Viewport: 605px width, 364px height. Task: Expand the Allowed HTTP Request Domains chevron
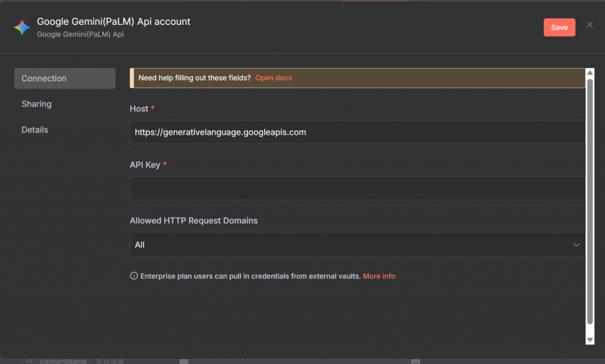point(577,245)
